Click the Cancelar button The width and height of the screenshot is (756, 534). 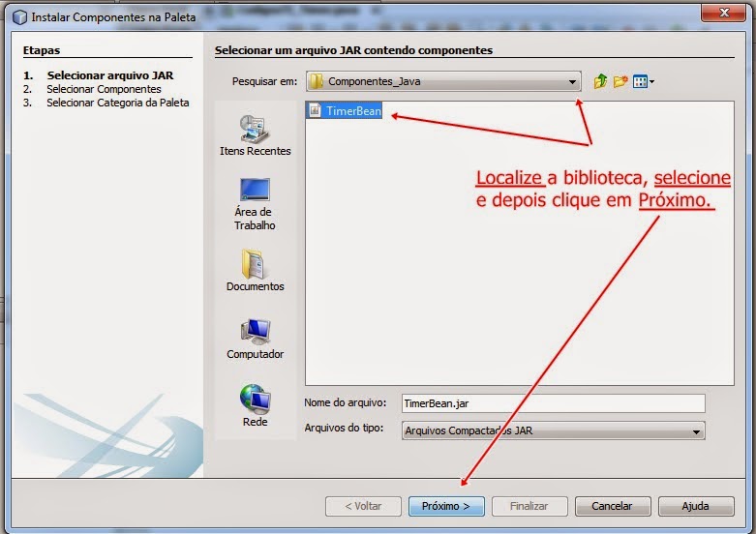[x=613, y=507]
